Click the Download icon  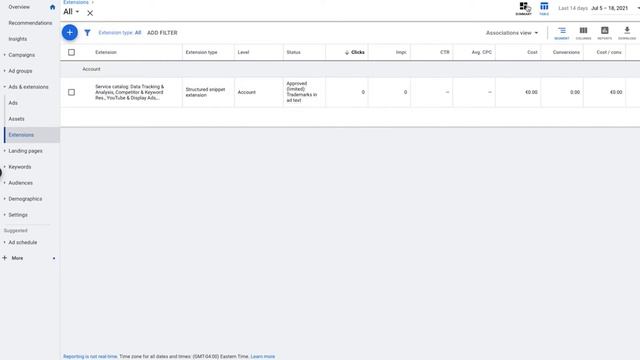coord(627,33)
